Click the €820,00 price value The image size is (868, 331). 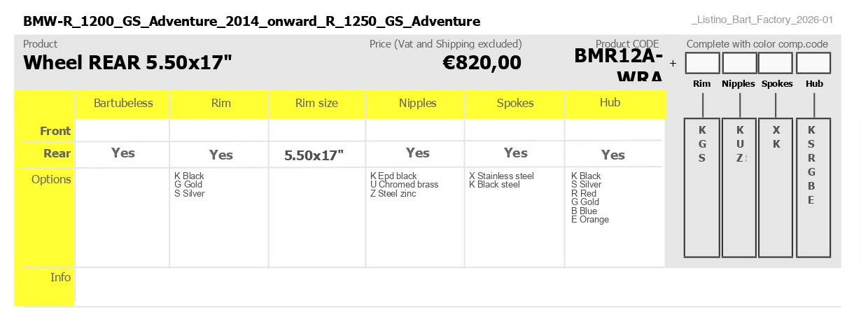tap(482, 63)
